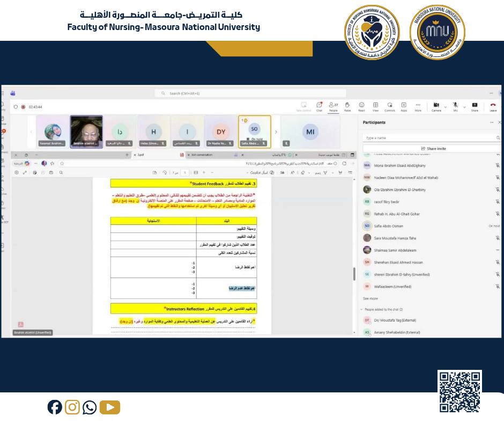Click the Share screen icon

tap(475, 106)
